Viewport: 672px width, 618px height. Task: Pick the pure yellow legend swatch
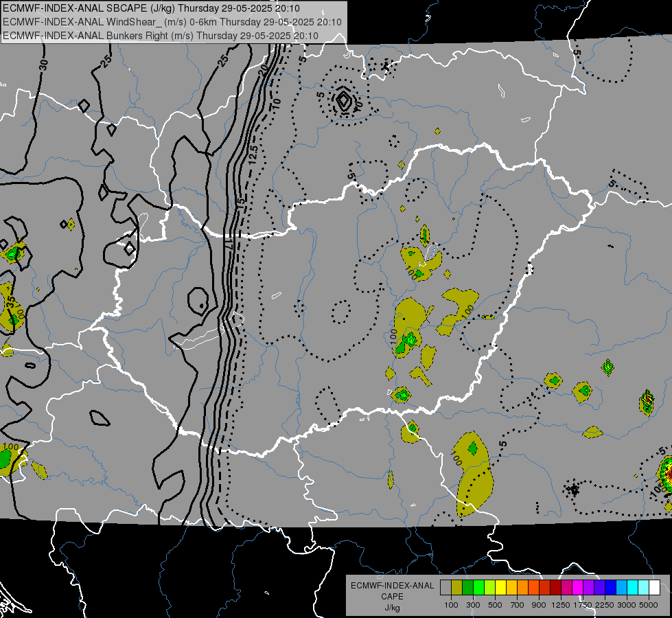[x=500, y=588]
